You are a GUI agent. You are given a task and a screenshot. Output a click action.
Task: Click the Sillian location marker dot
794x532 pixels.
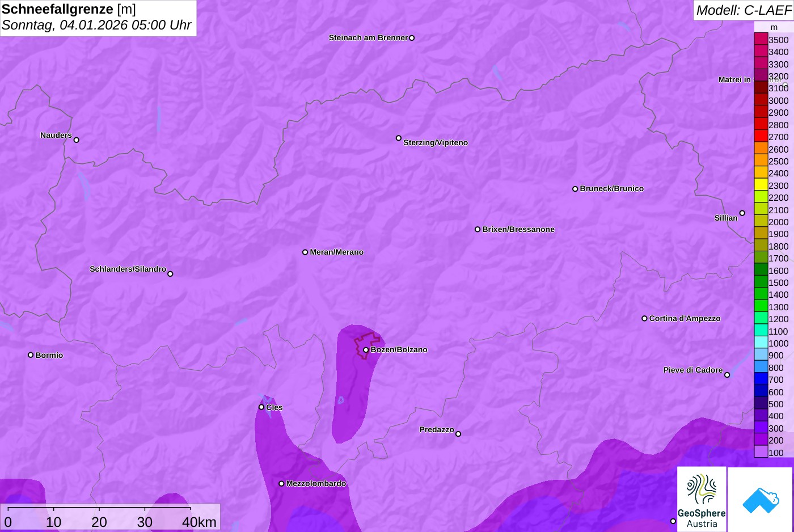pos(742,213)
